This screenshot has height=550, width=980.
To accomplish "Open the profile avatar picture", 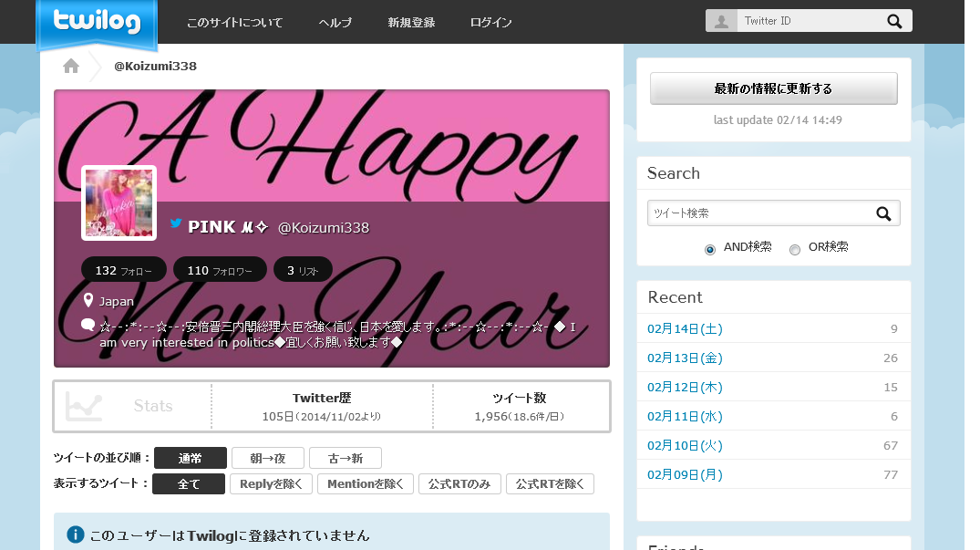I will coord(119,202).
